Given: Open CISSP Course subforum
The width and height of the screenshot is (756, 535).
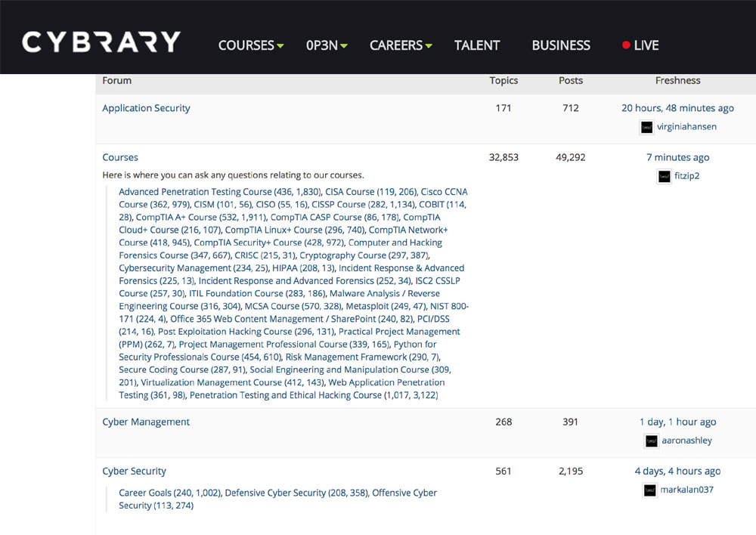Looking at the screenshot, I should click(363, 204).
